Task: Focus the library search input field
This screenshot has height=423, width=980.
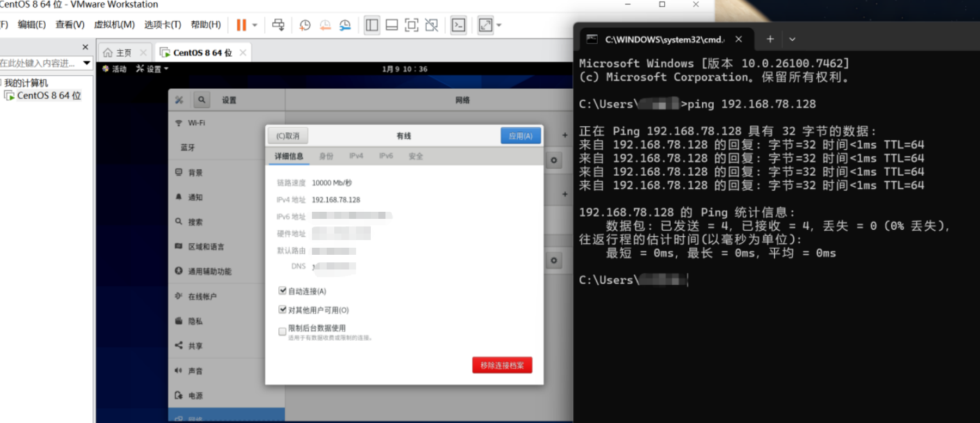Action: coord(40,63)
